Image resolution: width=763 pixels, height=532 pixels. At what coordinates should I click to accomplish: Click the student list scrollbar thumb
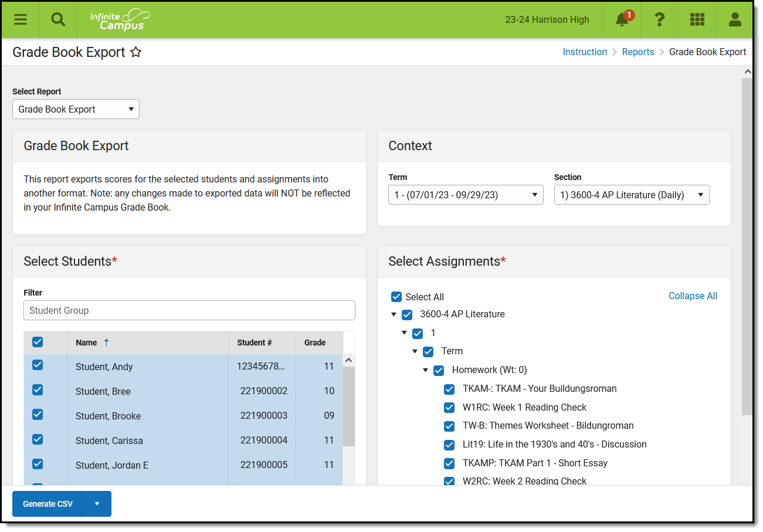click(348, 406)
